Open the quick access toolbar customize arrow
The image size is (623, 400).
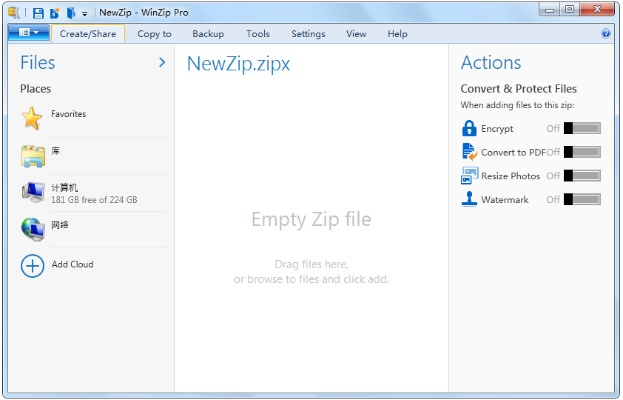click(x=85, y=14)
